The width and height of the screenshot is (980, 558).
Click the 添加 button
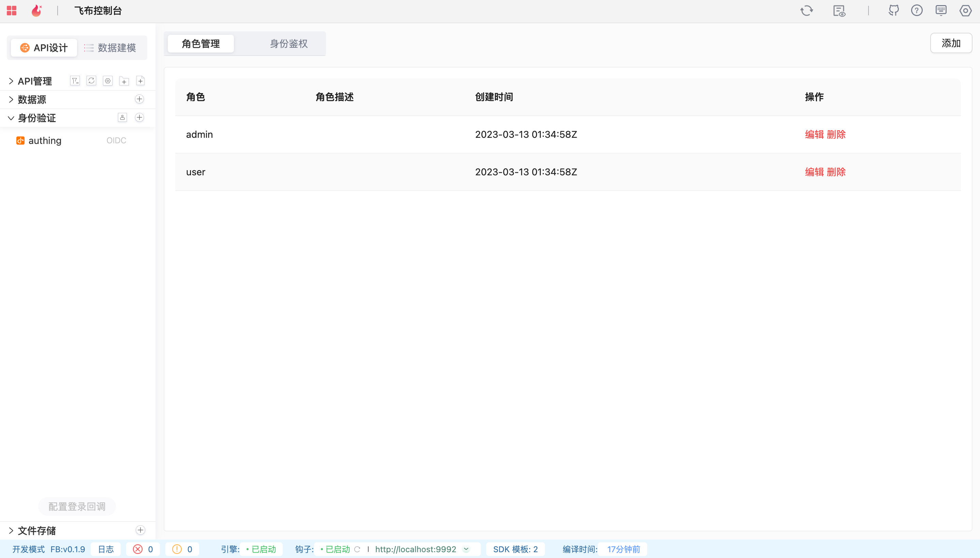[950, 43]
